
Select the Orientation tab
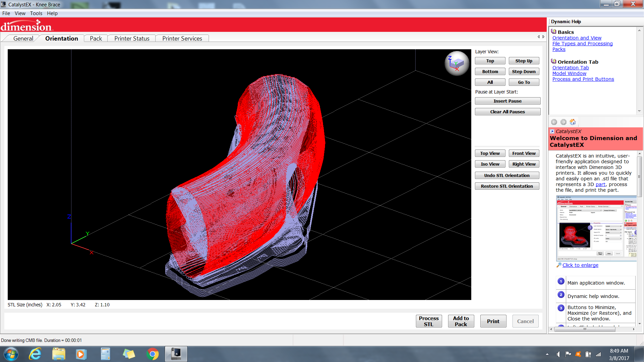(x=61, y=39)
